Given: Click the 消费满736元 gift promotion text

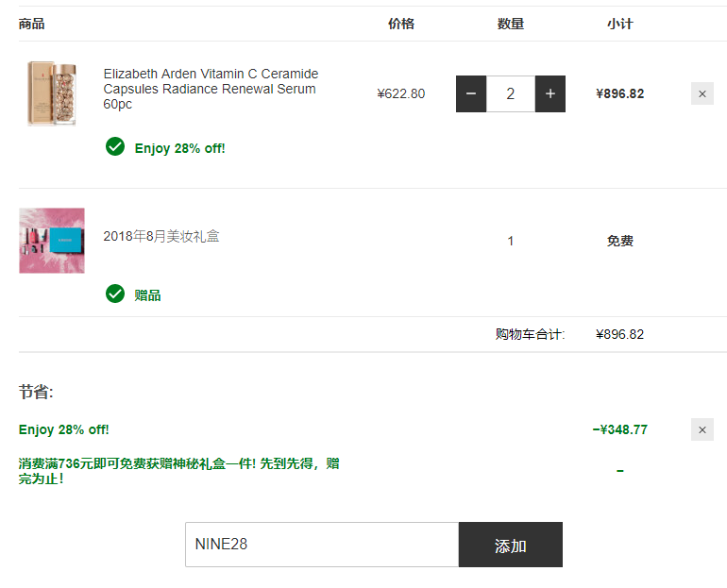Looking at the screenshot, I should tap(179, 471).
